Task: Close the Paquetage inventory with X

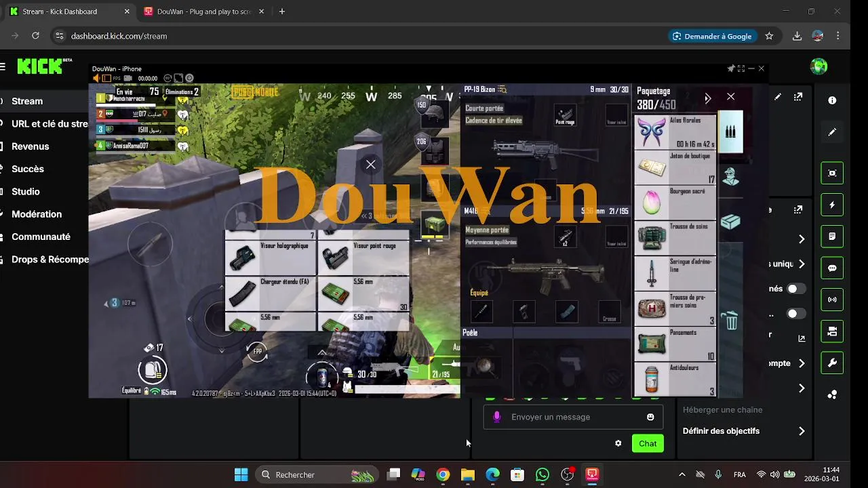Action: [730, 97]
